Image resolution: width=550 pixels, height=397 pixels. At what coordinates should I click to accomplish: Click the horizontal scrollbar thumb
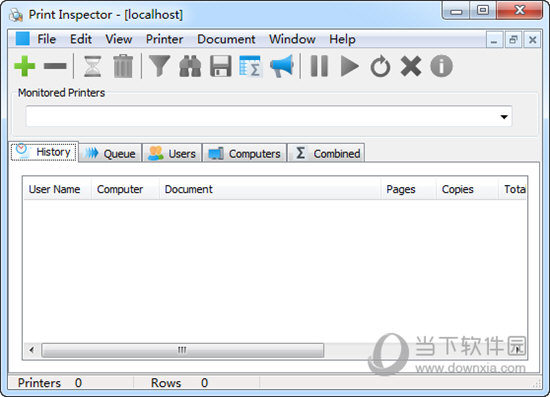pos(182,350)
